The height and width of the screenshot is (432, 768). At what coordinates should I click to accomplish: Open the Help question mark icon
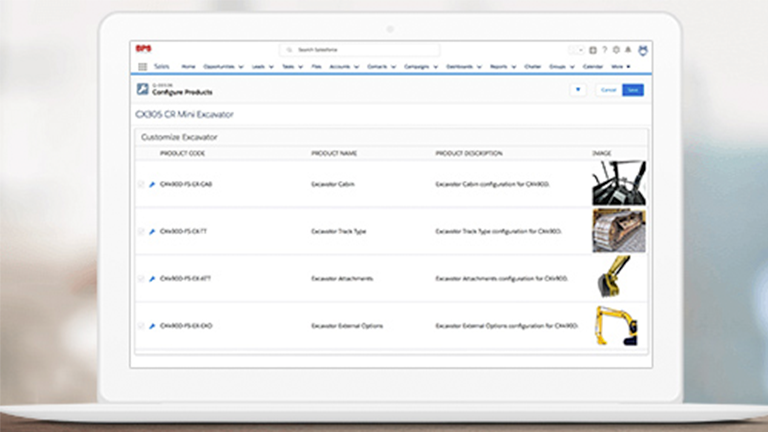coord(605,49)
